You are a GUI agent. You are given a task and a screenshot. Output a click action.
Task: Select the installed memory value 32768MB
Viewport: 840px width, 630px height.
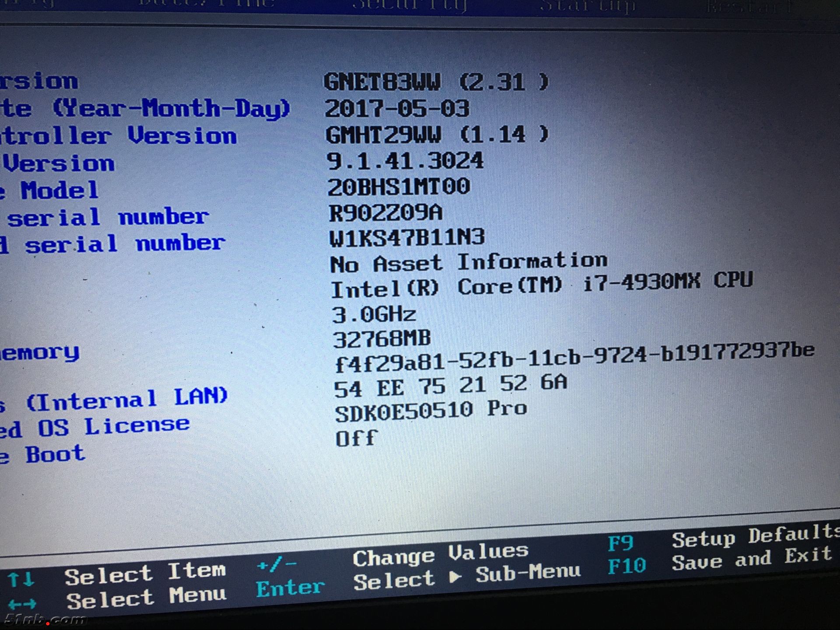[381, 339]
